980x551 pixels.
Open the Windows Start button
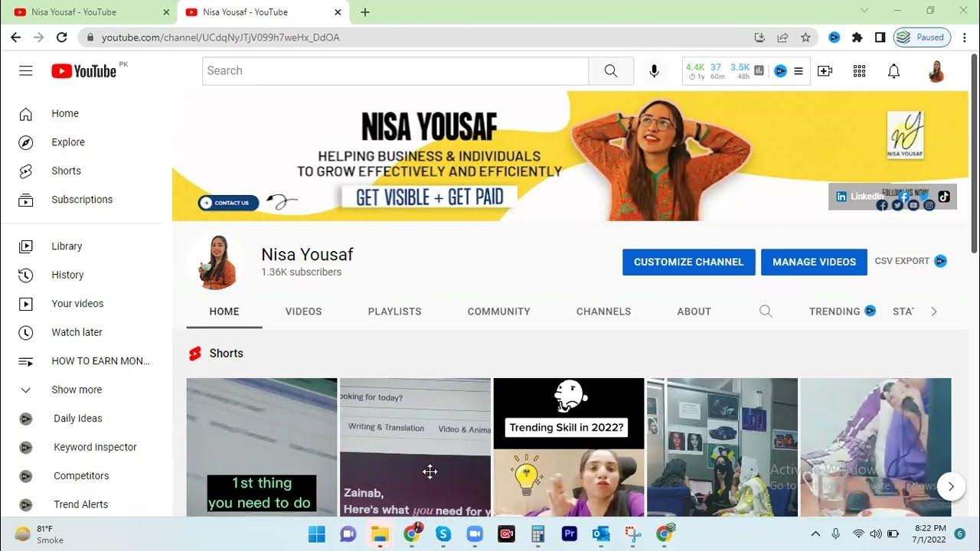[317, 534]
